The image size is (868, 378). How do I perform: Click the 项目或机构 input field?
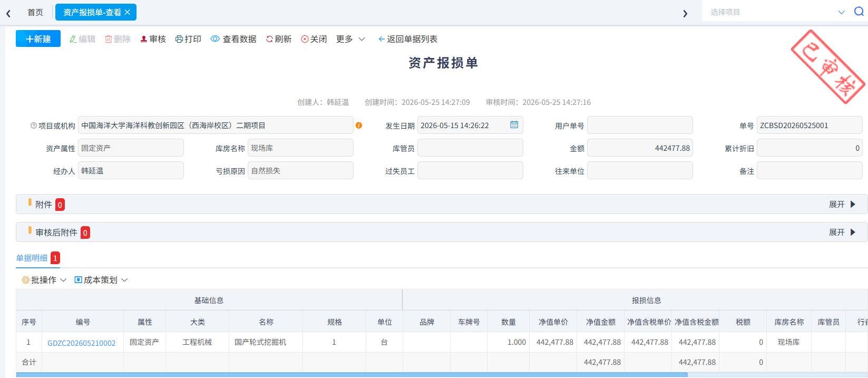click(216, 125)
